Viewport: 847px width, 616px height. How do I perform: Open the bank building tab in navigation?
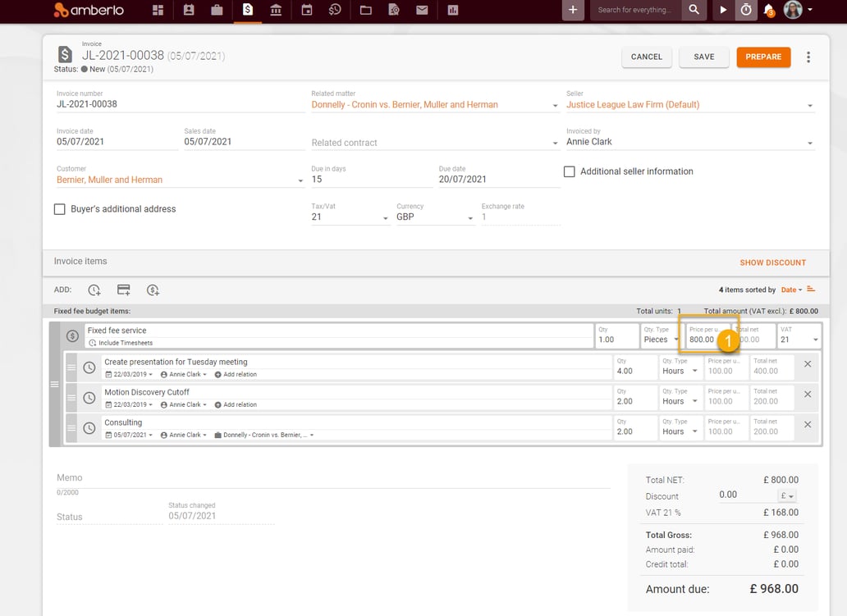pyautogui.click(x=276, y=10)
